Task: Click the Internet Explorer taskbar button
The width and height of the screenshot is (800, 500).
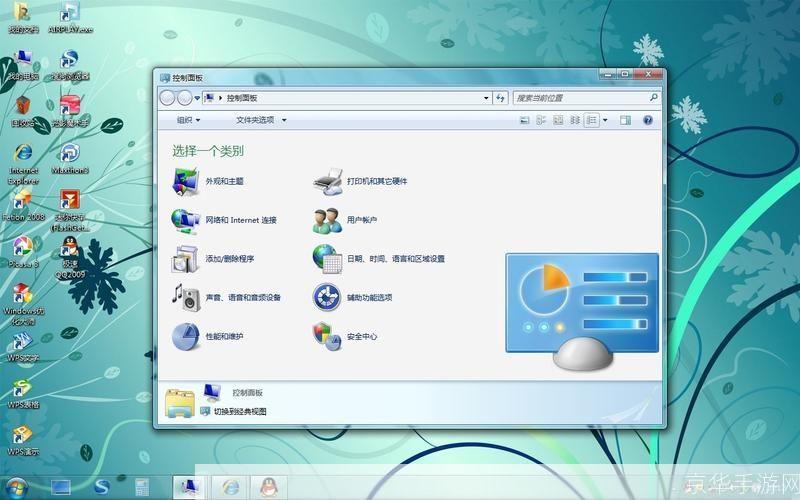Action: [230, 487]
